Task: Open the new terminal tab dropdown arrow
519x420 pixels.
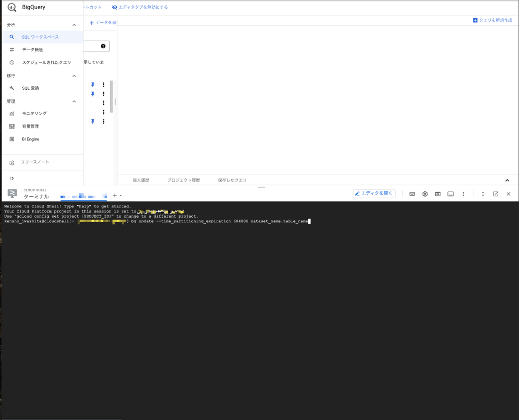Action: pos(121,196)
